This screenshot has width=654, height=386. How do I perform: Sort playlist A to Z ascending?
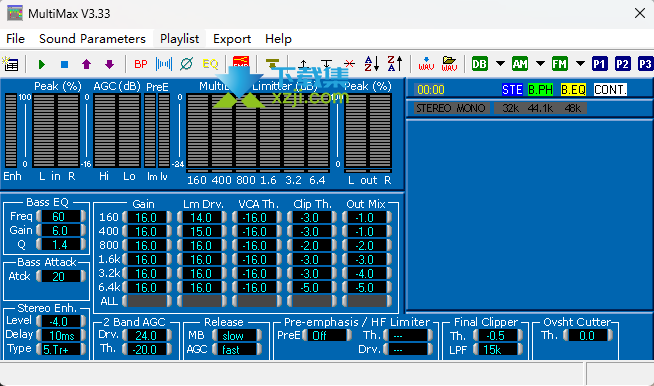(x=372, y=64)
